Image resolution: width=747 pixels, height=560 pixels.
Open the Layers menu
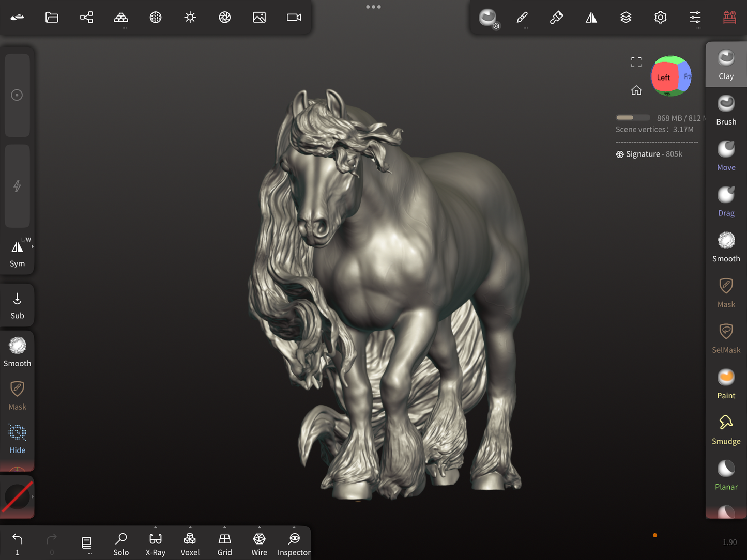click(x=626, y=18)
